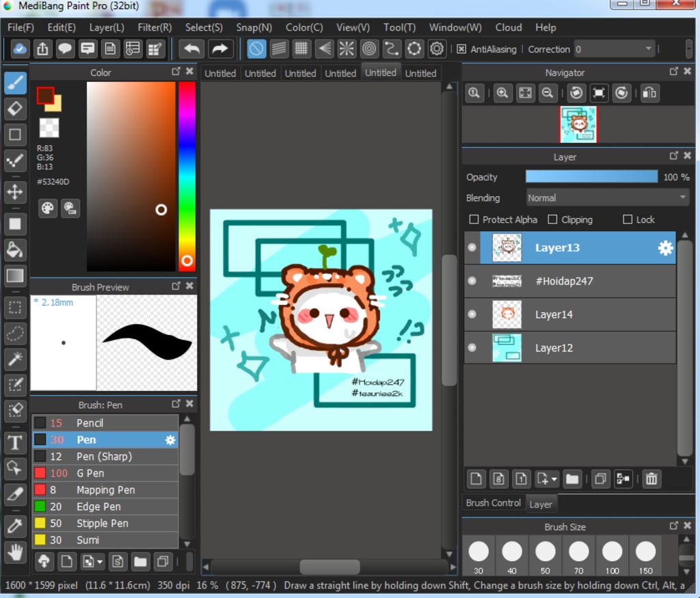Select the #Hoidap247 layer row

tap(570, 281)
